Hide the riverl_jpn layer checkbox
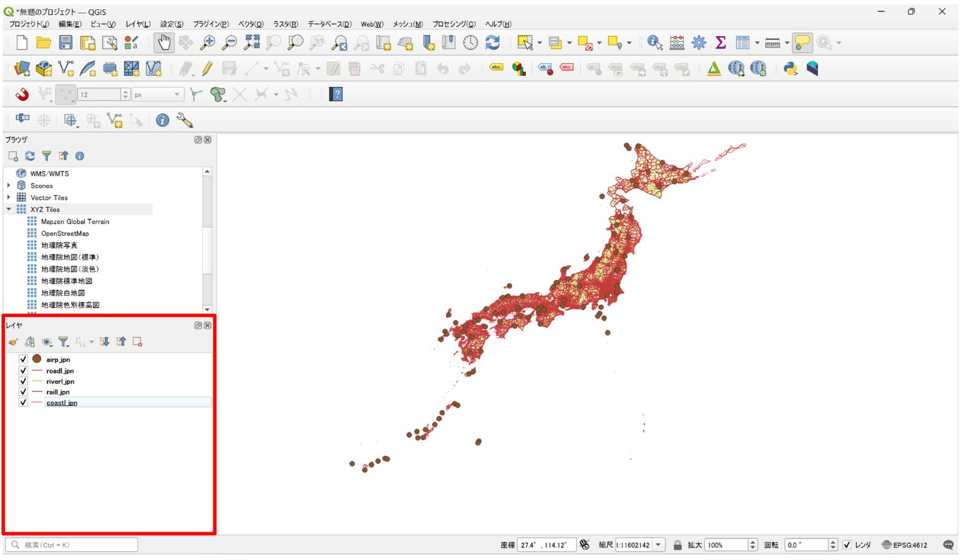Image resolution: width=964 pixels, height=560 pixels. [x=23, y=381]
